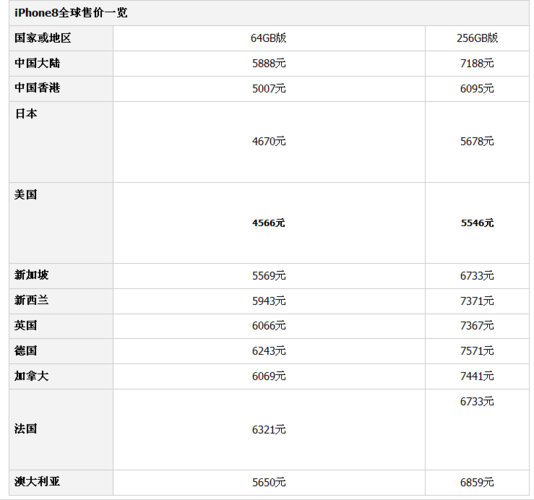Image resolution: width=534 pixels, height=500 pixels.
Task: Select the 6321元 price for 法国
Action: pos(269,430)
